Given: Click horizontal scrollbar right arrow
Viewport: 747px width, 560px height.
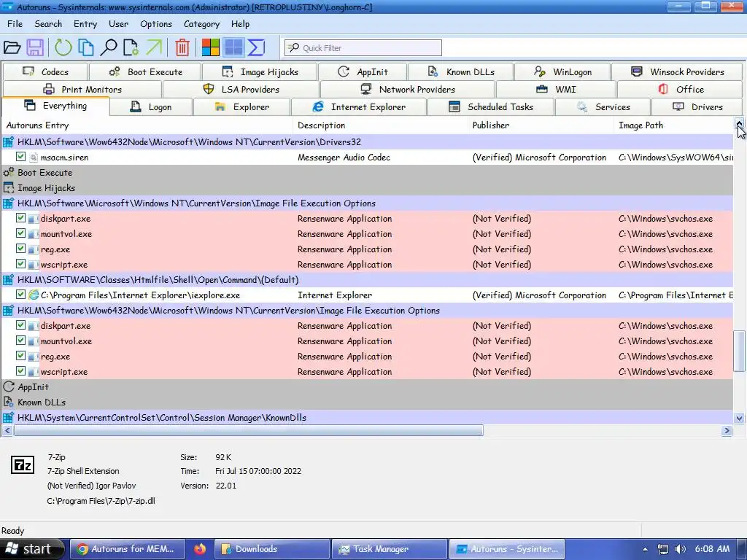Looking at the screenshot, I should [x=727, y=430].
